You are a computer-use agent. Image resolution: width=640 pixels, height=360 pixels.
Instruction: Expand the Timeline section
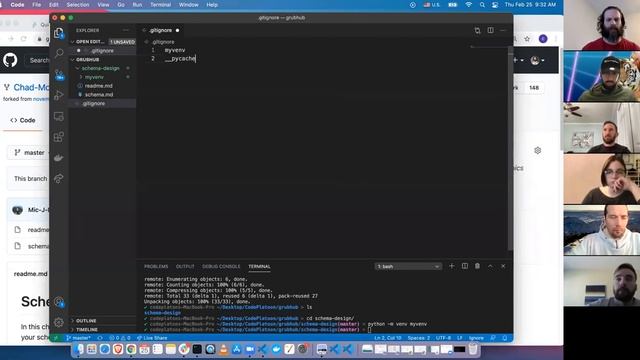click(x=87, y=329)
